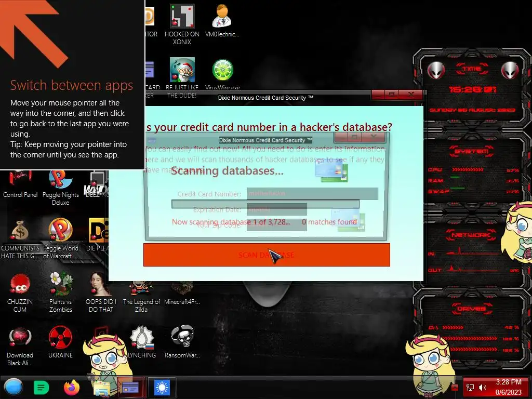Select the CHUZZIN red fuzzball icon

[x=20, y=284]
